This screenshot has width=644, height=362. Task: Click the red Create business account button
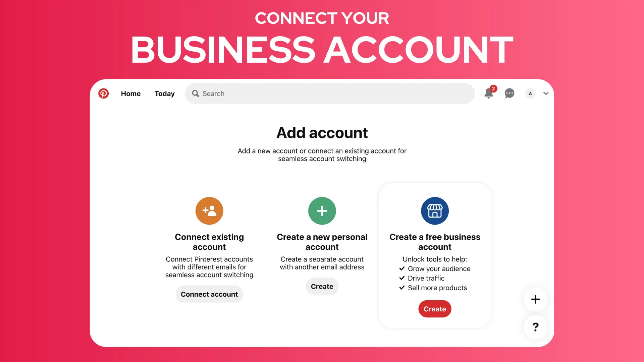435,309
